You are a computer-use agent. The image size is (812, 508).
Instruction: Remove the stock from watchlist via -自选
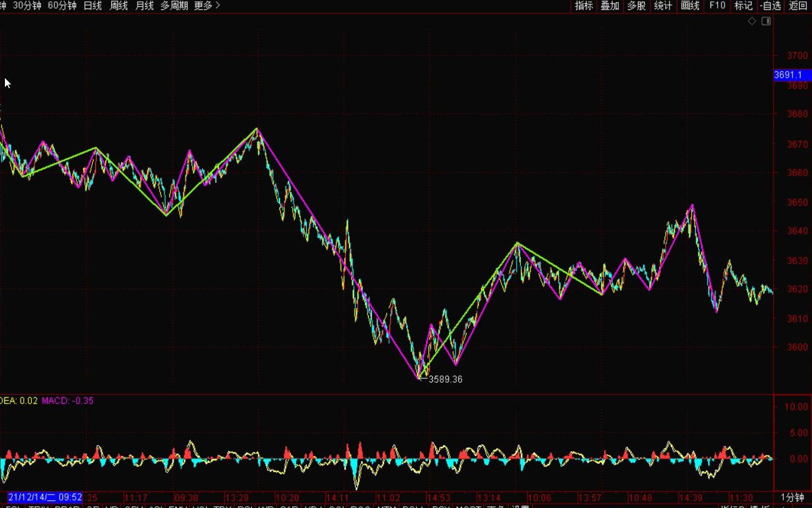[x=770, y=6]
